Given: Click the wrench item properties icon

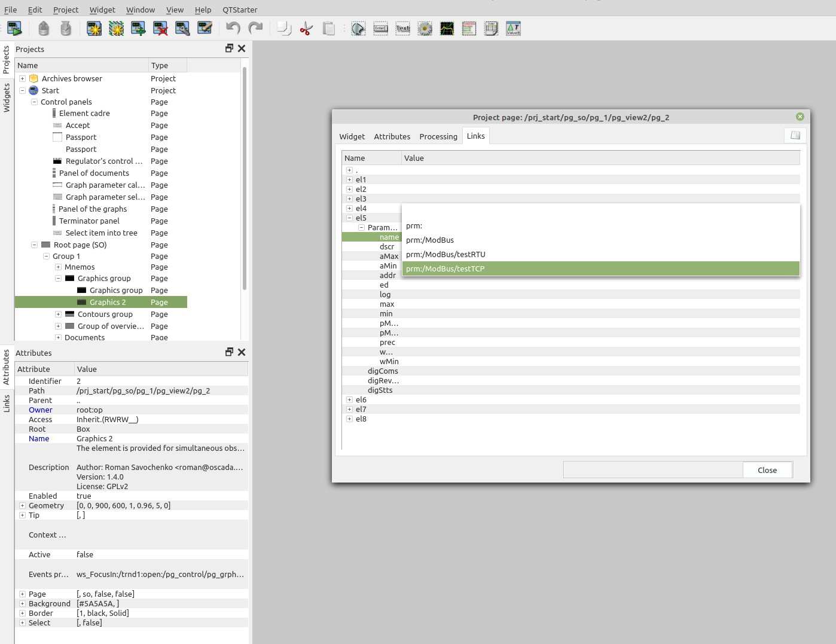Looking at the screenshot, I should click(x=182, y=28).
